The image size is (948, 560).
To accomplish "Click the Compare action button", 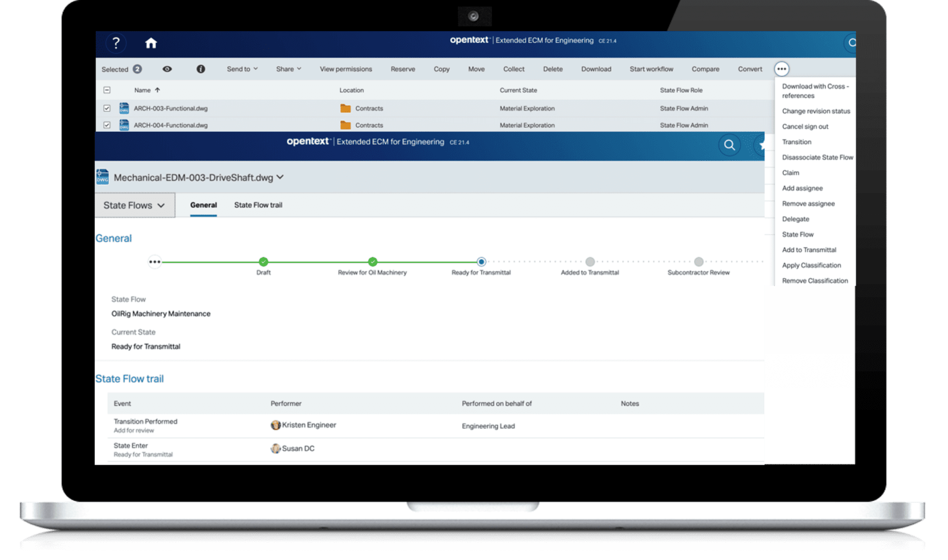I will click(x=705, y=68).
